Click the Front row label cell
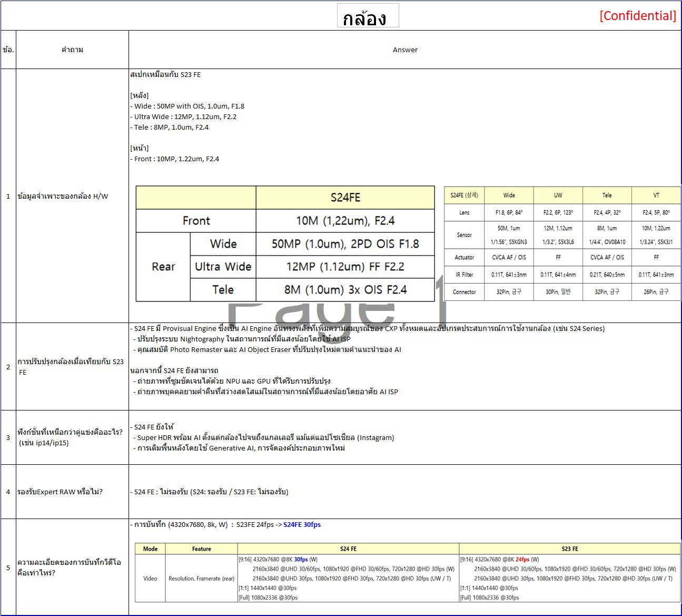The width and height of the screenshot is (682, 616). click(196, 221)
